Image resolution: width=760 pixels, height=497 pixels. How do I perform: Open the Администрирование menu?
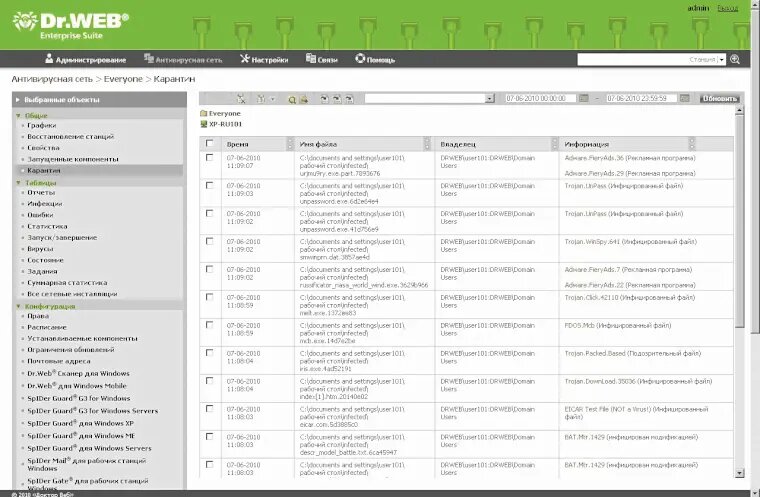(x=85, y=60)
